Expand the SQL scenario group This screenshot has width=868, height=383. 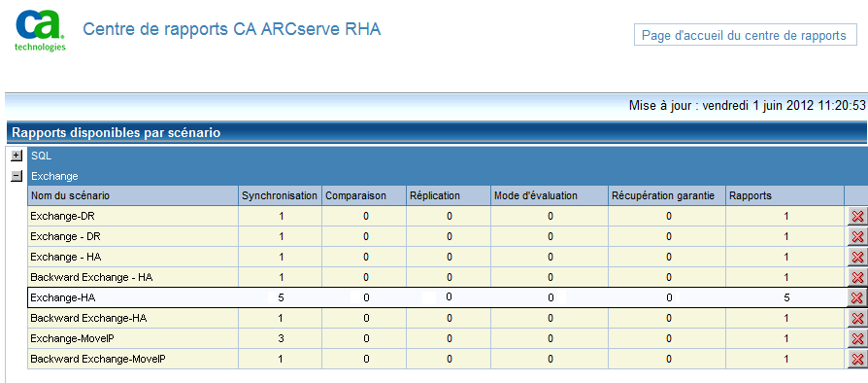coord(17,157)
